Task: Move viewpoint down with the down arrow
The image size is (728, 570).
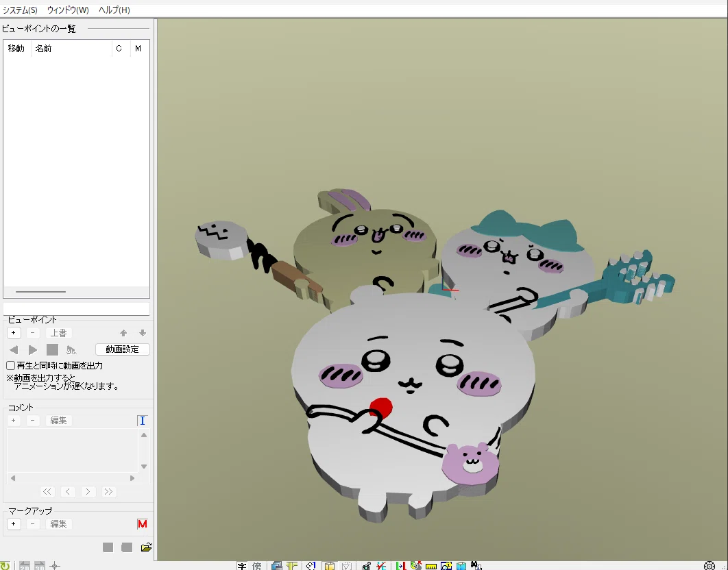Action: (143, 333)
